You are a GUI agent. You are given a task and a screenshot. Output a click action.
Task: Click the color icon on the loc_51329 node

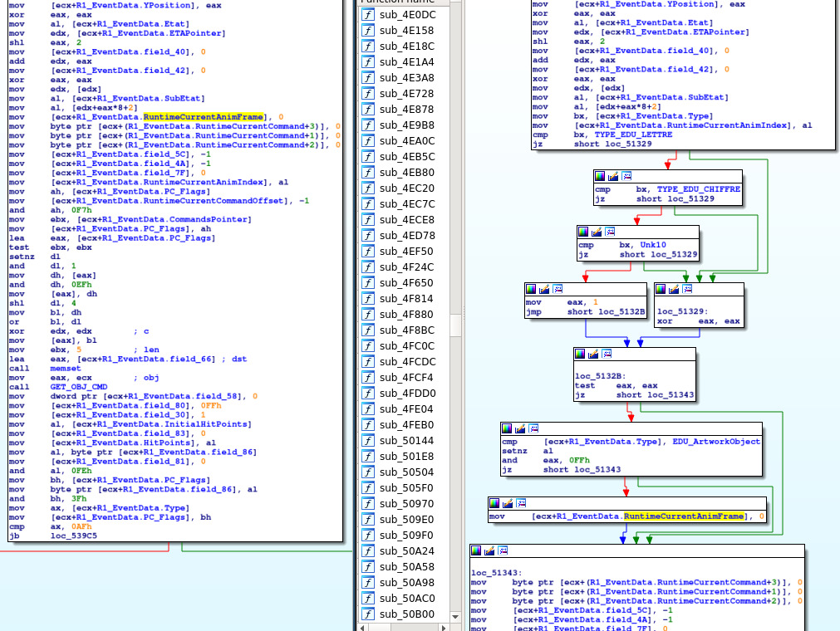coord(661,289)
